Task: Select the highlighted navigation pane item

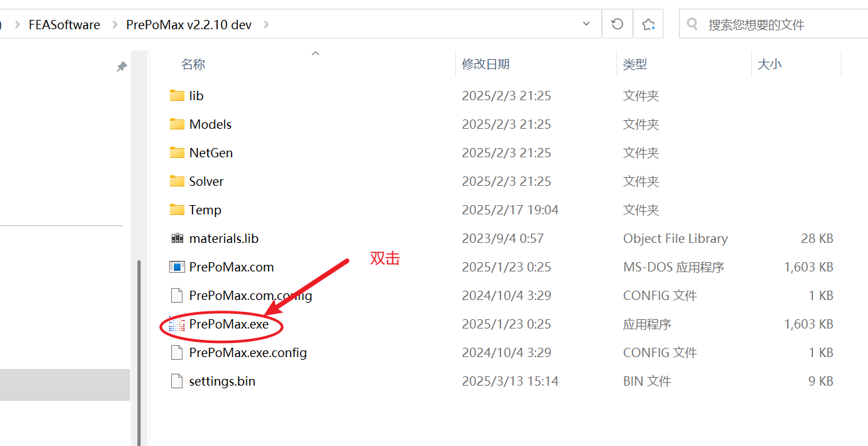Action: [65, 385]
